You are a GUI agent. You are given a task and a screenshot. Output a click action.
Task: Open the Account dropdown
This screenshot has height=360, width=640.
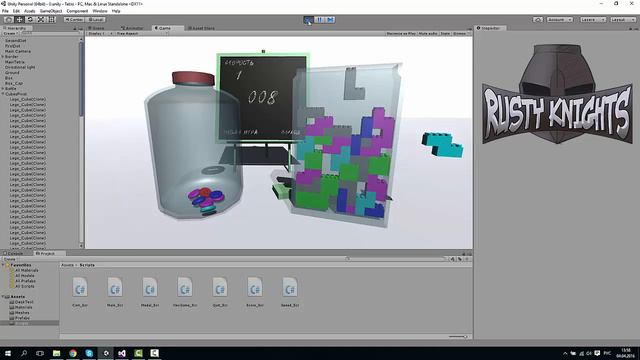pos(559,20)
